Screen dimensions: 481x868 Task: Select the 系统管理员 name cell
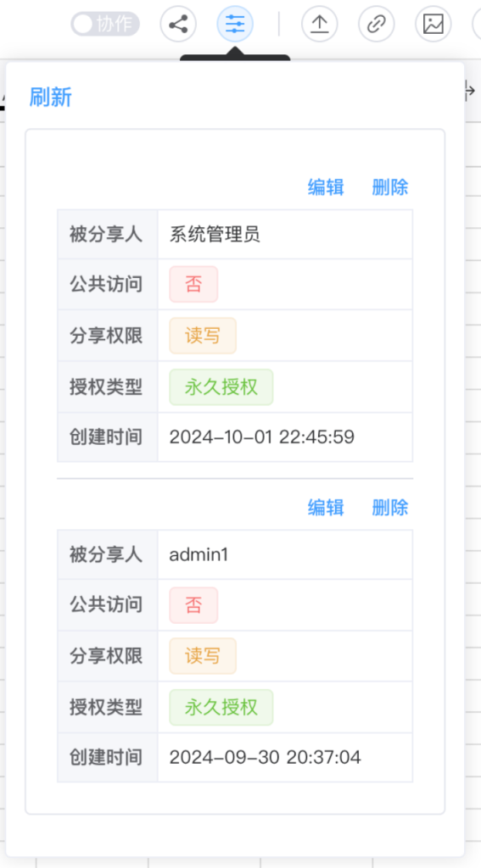[285, 235]
